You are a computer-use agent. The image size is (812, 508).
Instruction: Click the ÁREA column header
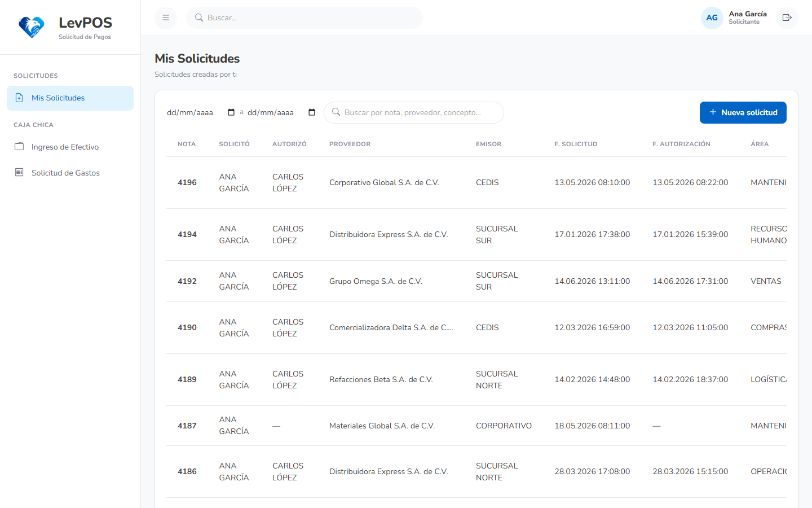[760, 144]
